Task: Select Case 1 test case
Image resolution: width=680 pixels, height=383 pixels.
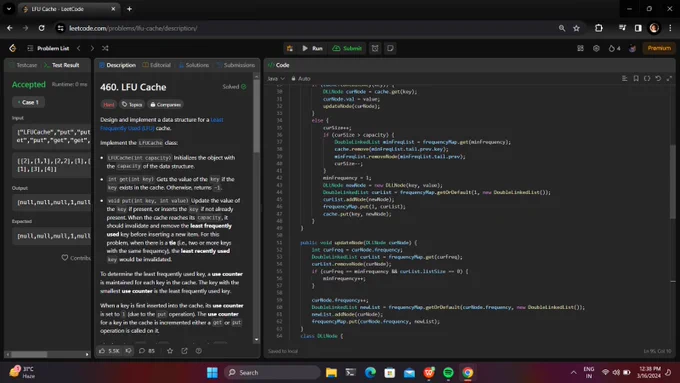Action: (28, 102)
